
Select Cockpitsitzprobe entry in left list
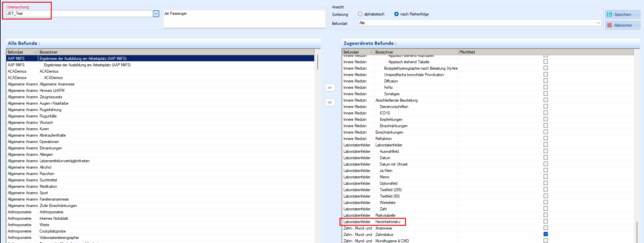[x=52, y=231]
